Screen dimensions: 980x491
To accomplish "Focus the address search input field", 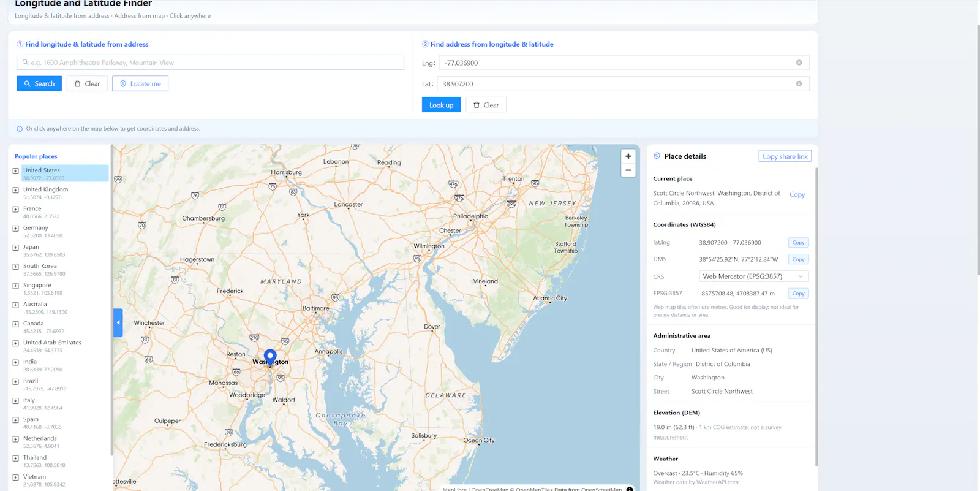I will coord(210,63).
